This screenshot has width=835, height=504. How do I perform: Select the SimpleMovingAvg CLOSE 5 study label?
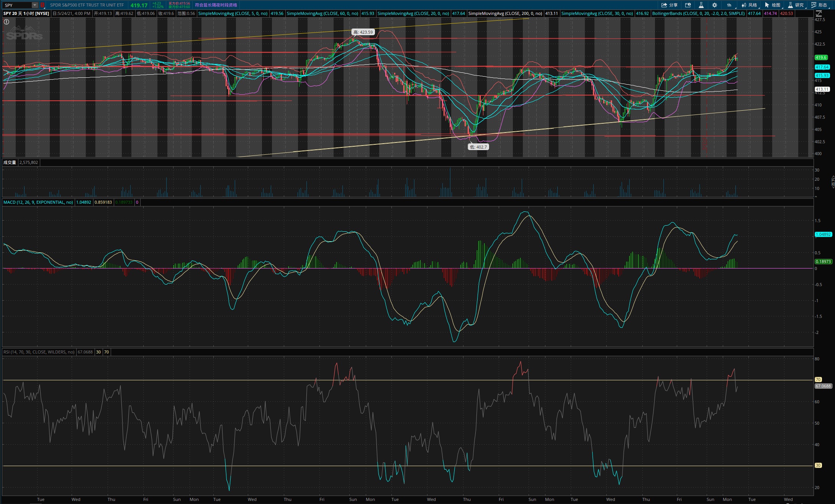click(x=233, y=13)
